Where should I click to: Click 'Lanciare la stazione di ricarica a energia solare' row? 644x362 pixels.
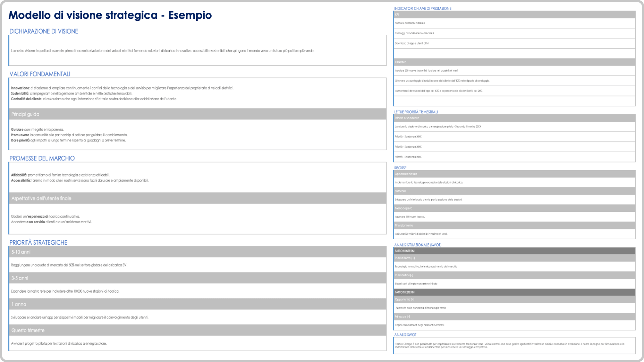(515, 127)
